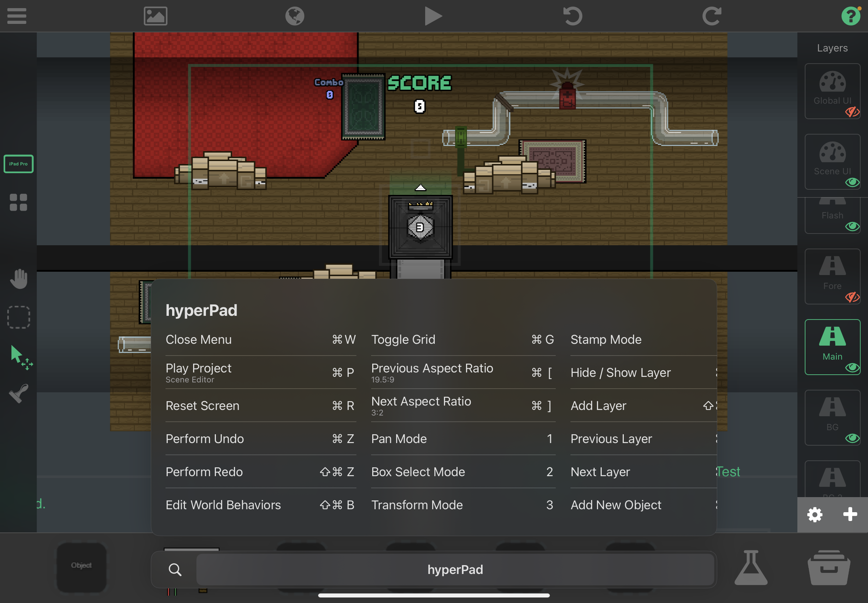868x603 pixels.
Task: Open the image assets icon
Action: 155,16
